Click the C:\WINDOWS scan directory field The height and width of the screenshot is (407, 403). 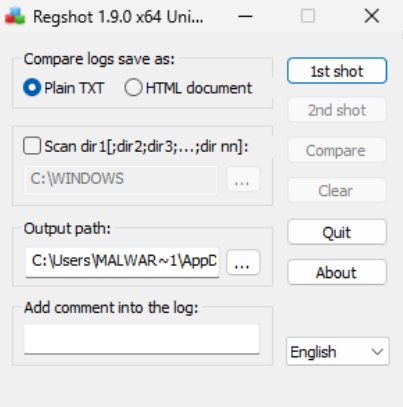coord(121,180)
